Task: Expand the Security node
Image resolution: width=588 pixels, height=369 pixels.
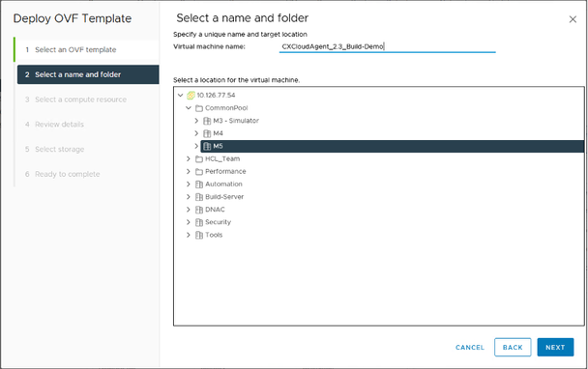Action: click(189, 222)
